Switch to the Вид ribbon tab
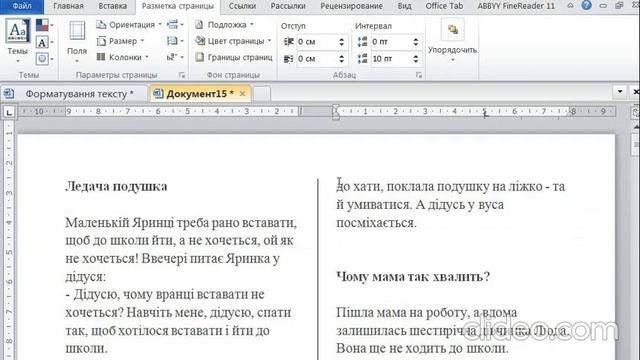The width and height of the screenshot is (640, 360). tap(404, 6)
